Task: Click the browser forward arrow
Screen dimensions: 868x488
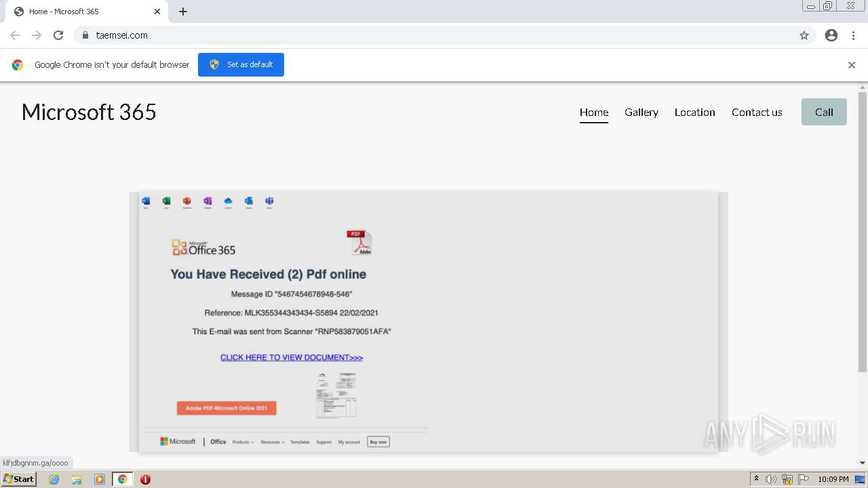Action: [37, 35]
